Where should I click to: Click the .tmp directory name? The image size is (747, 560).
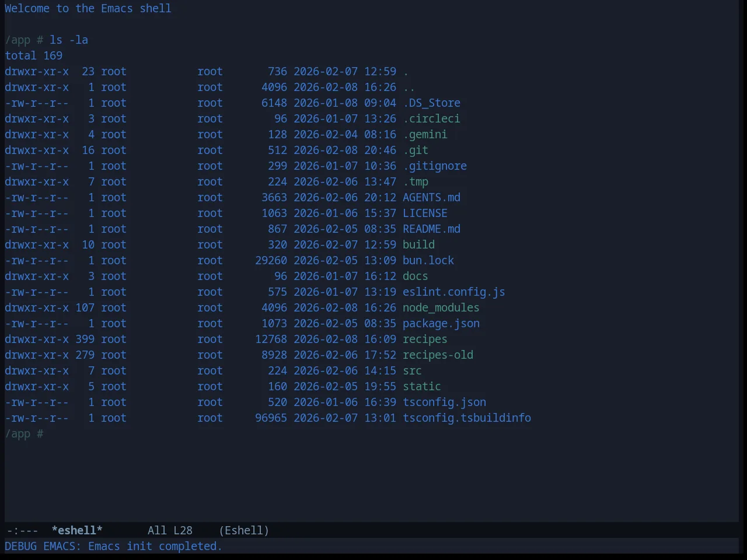[416, 181]
